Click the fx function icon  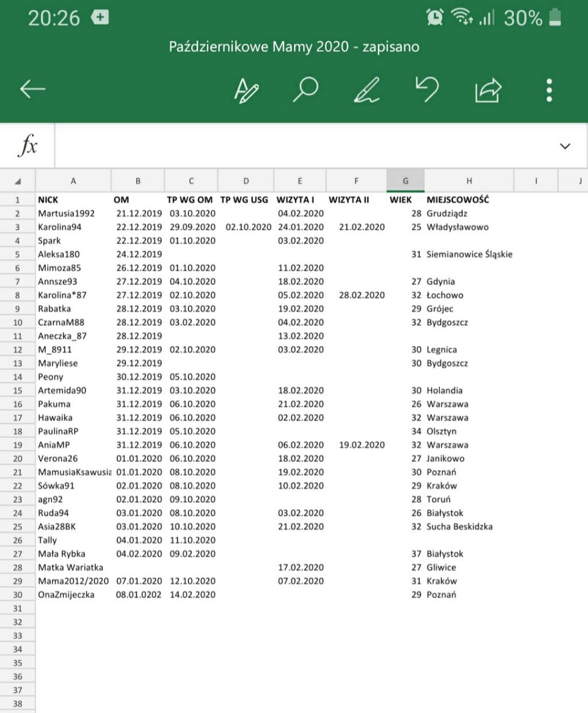(28, 145)
